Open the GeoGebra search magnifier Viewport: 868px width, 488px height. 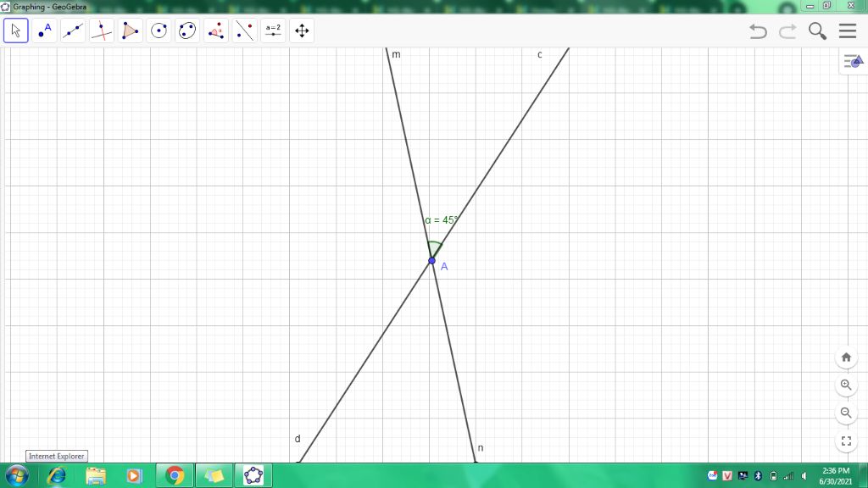pyautogui.click(x=817, y=31)
